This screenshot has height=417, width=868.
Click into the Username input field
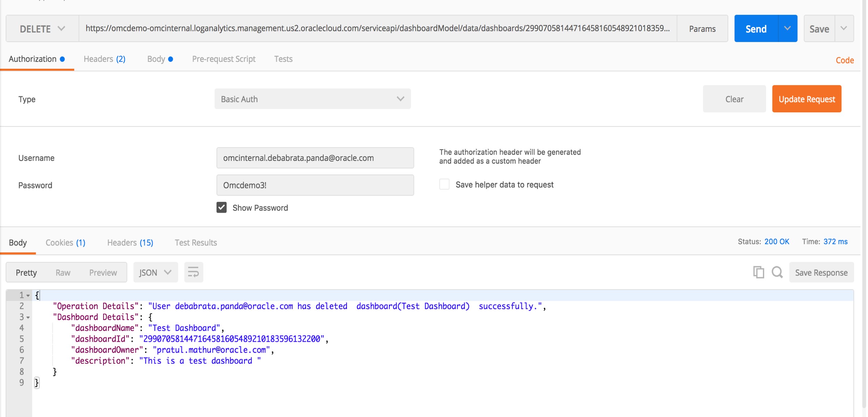(x=315, y=158)
